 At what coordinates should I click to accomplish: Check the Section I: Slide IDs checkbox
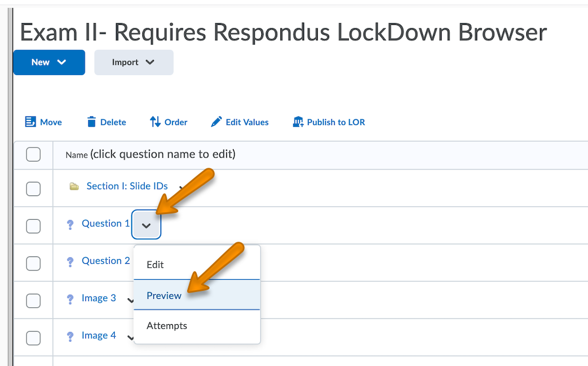33,189
